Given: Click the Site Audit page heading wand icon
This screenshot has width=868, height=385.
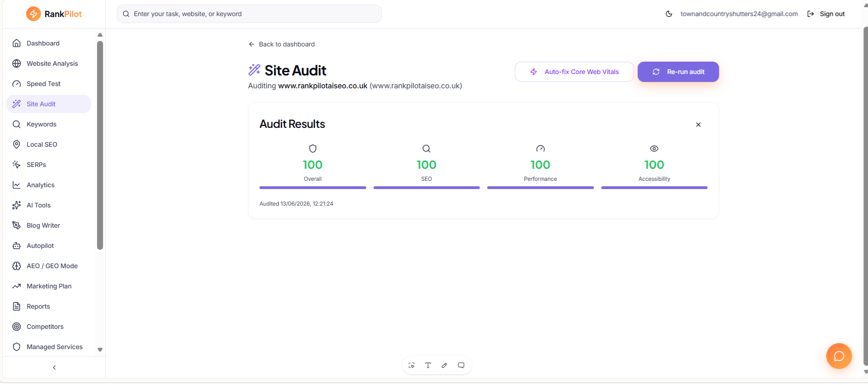Looking at the screenshot, I should click(254, 70).
